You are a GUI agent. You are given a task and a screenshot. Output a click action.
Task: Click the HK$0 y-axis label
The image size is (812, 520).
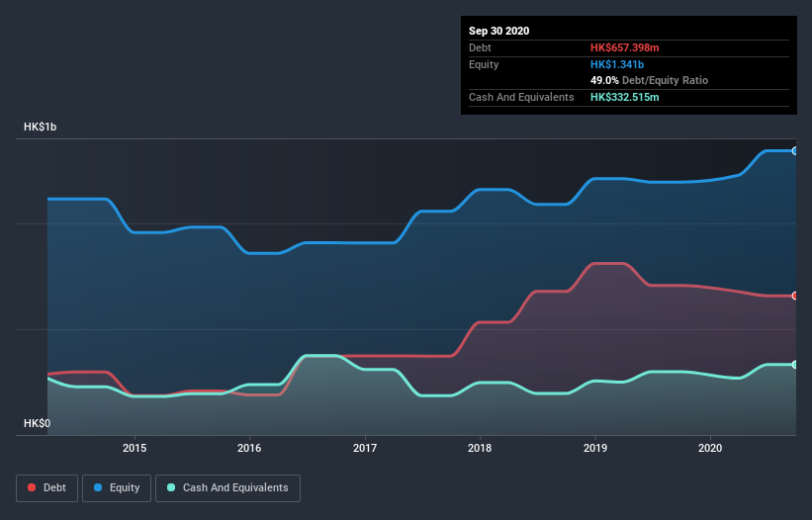[x=38, y=424]
